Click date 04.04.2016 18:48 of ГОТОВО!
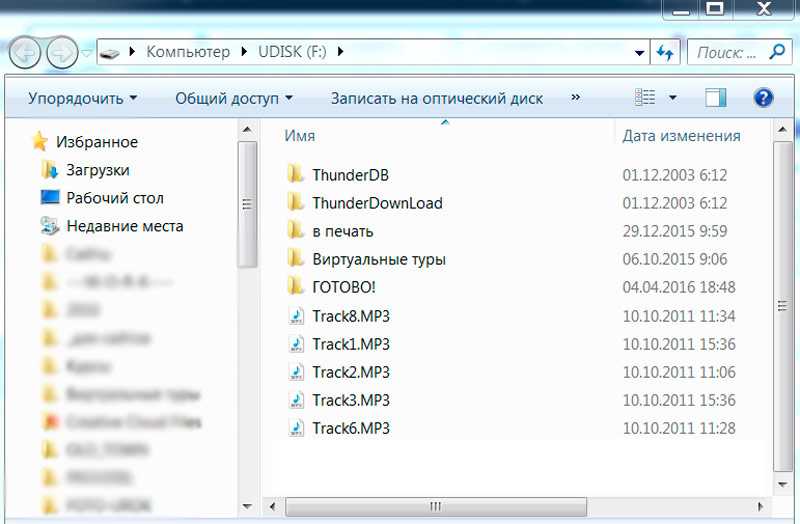The width and height of the screenshot is (800, 524). [679, 287]
